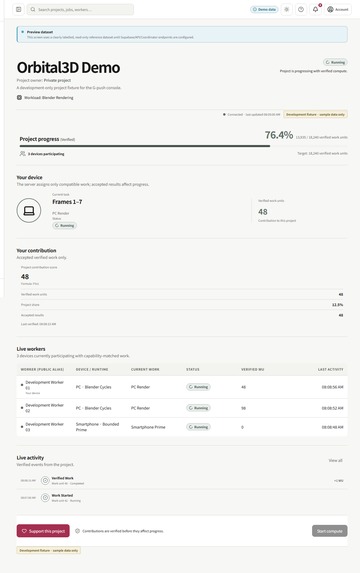The width and height of the screenshot is (360, 573).
Task: Click the Work Started activity entry title
Action: [62, 495]
